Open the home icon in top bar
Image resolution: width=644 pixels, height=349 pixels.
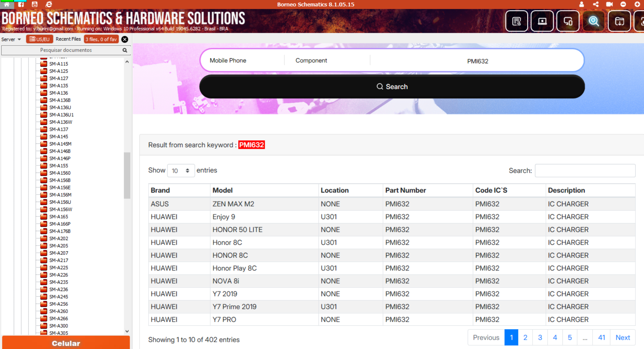point(7,4)
